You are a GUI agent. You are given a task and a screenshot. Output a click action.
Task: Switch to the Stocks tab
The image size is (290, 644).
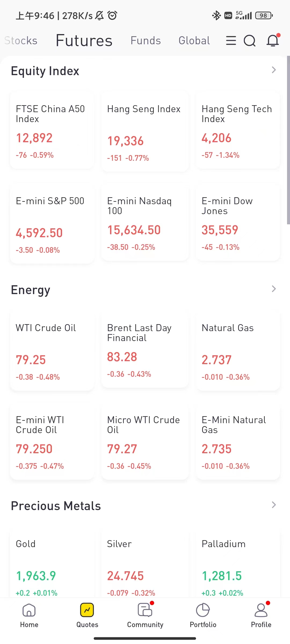coord(21,41)
